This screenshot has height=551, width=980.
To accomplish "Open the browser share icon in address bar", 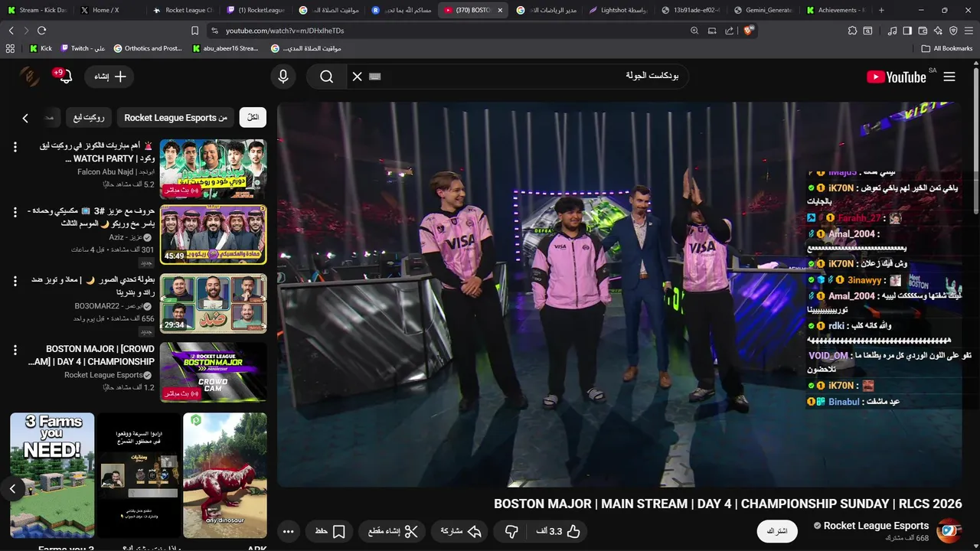I will coord(729,31).
